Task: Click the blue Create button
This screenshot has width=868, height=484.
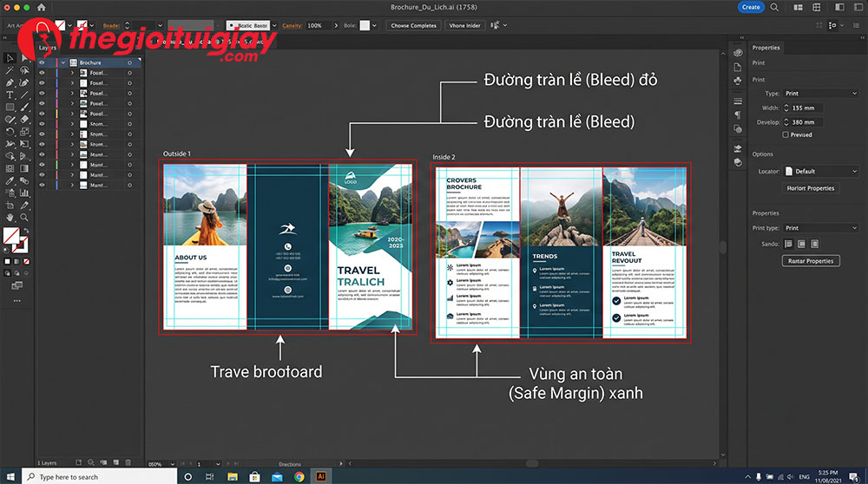Action: (751, 7)
